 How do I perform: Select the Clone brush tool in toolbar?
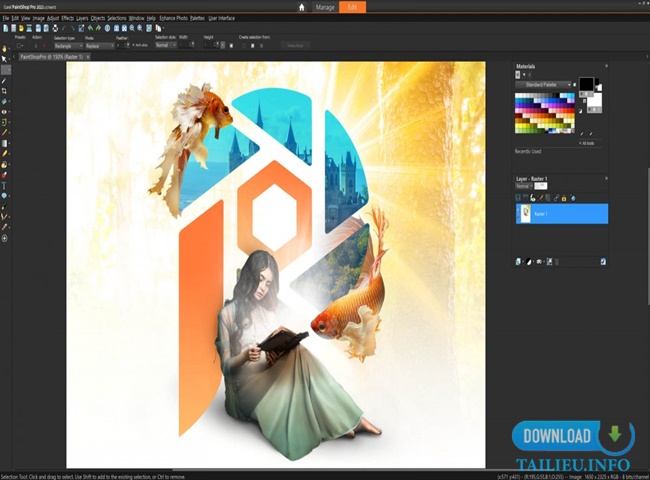[x=4, y=122]
